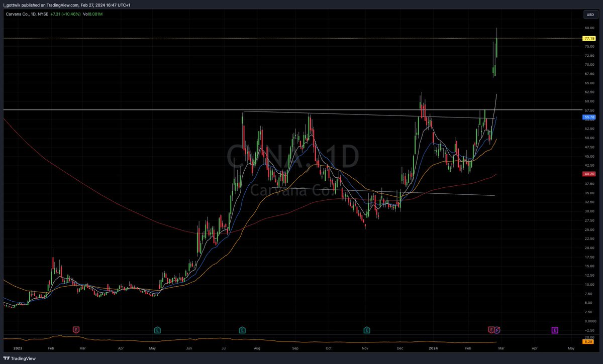Click the Jun label on time axis
The image size is (603, 364).
(x=189, y=347)
